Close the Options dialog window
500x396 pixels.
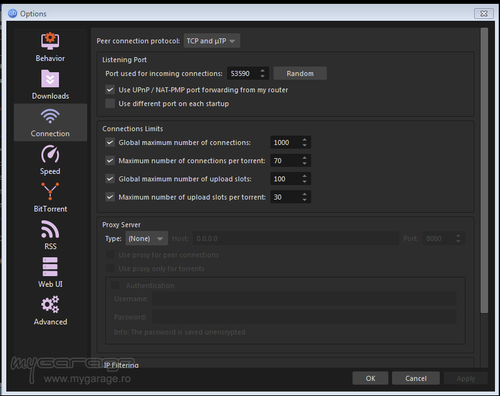pyautogui.click(x=484, y=13)
